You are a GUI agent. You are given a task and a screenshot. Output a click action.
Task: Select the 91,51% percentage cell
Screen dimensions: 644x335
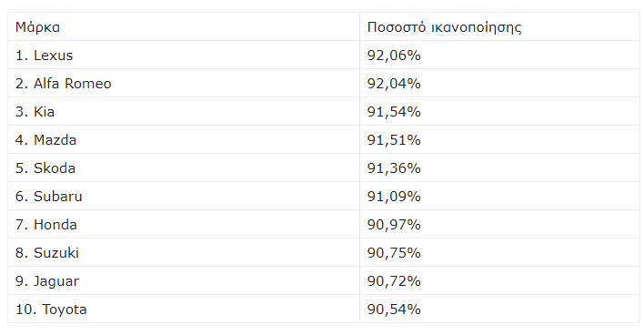(x=499, y=139)
